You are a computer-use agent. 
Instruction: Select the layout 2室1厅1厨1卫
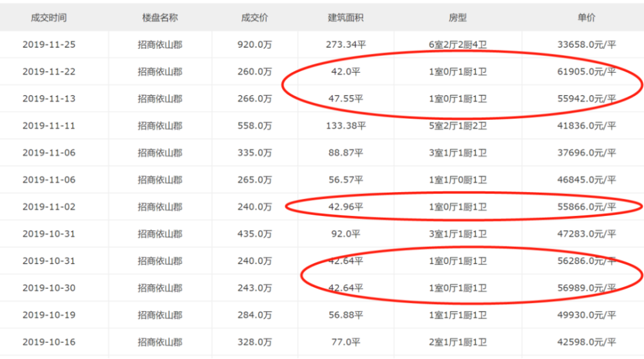[x=458, y=342]
